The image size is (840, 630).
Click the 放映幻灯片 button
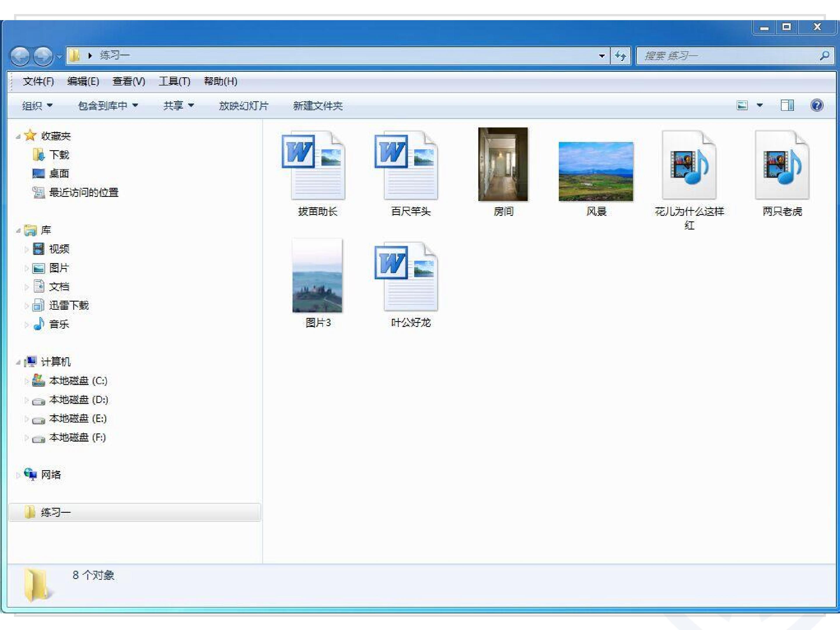coord(244,106)
